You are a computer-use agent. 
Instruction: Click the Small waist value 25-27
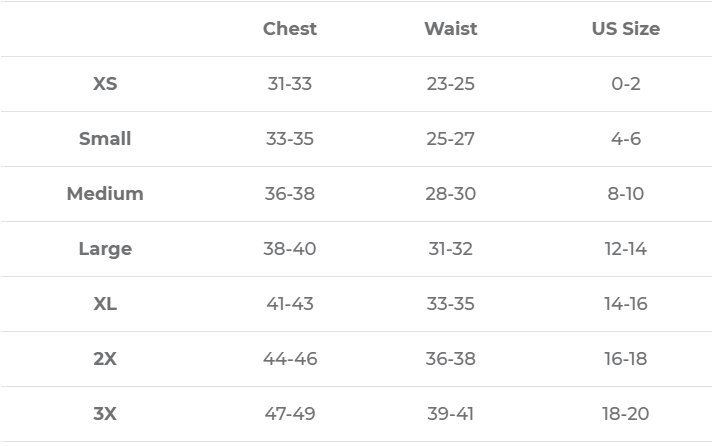(x=450, y=139)
